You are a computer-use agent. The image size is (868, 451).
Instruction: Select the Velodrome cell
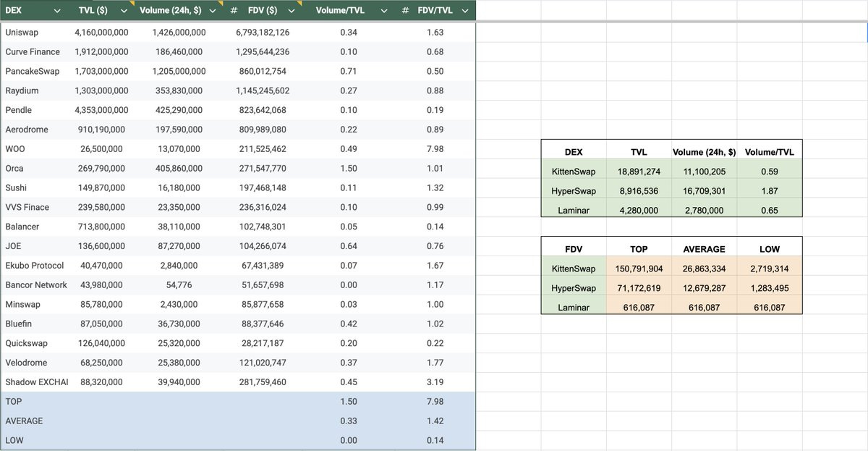pyautogui.click(x=25, y=363)
